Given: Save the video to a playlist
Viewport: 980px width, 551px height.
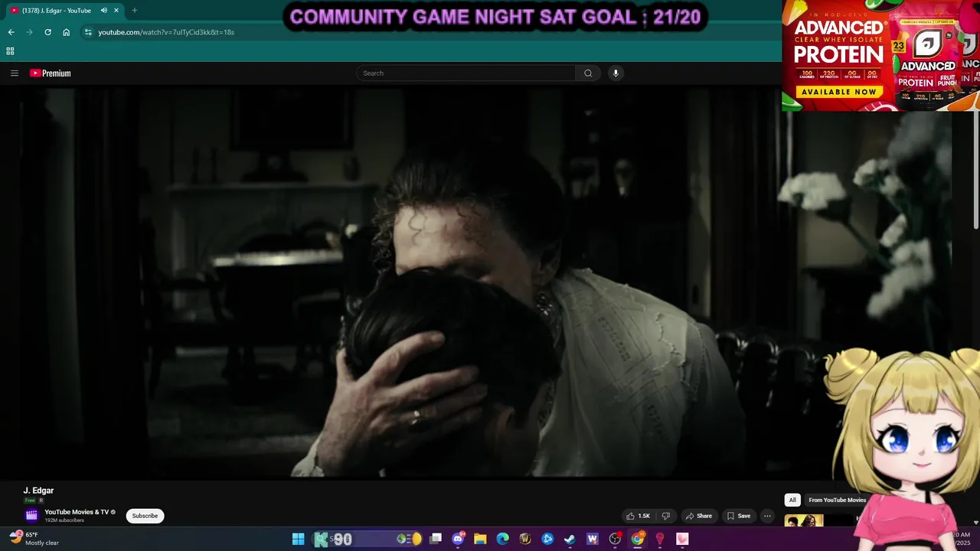Looking at the screenshot, I should point(739,516).
